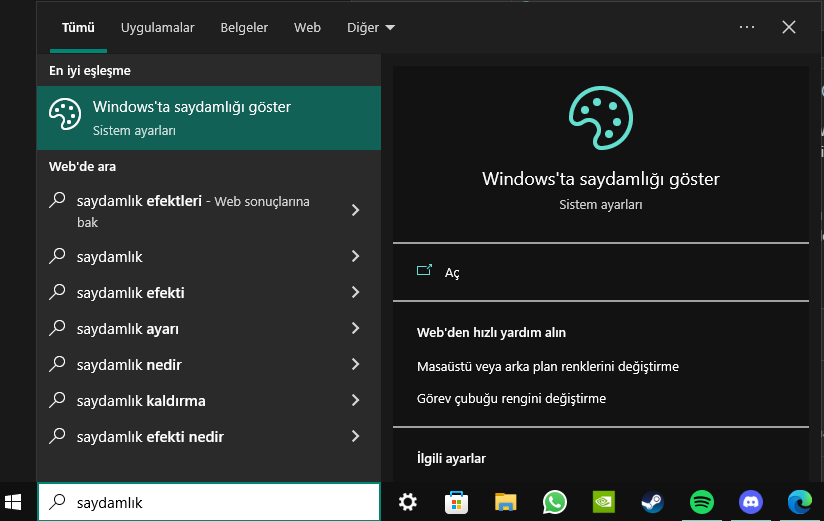Open best match 'Windows'ta saydamlığı göster'

[x=209, y=118]
